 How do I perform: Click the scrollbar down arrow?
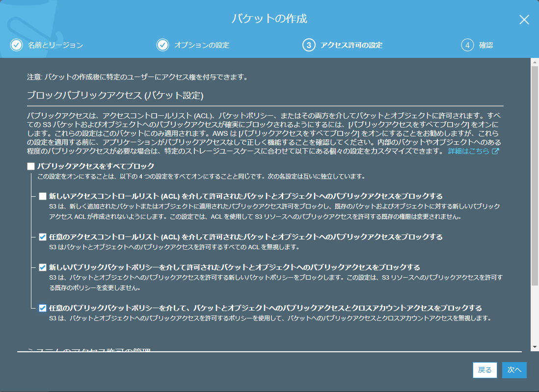[535, 347]
